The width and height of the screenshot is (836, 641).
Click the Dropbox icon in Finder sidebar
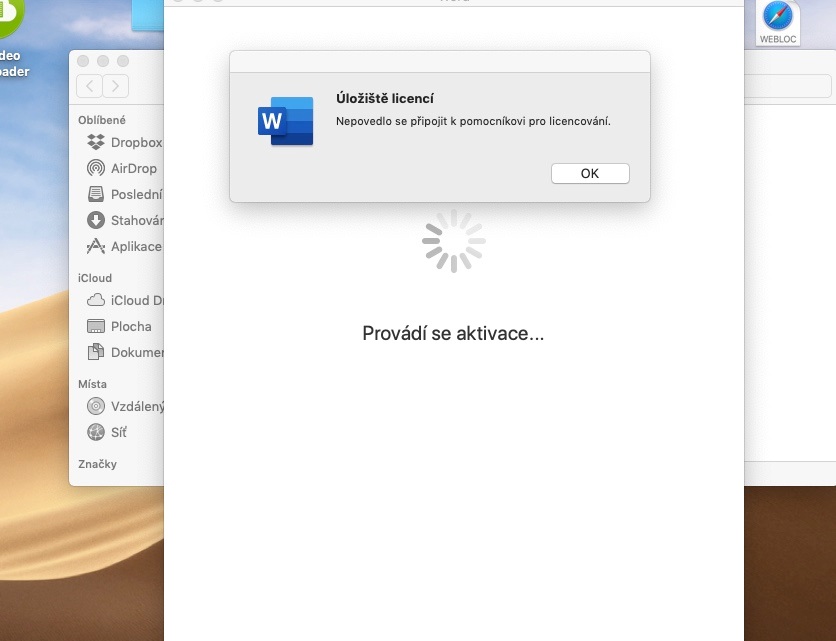(96, 142)
